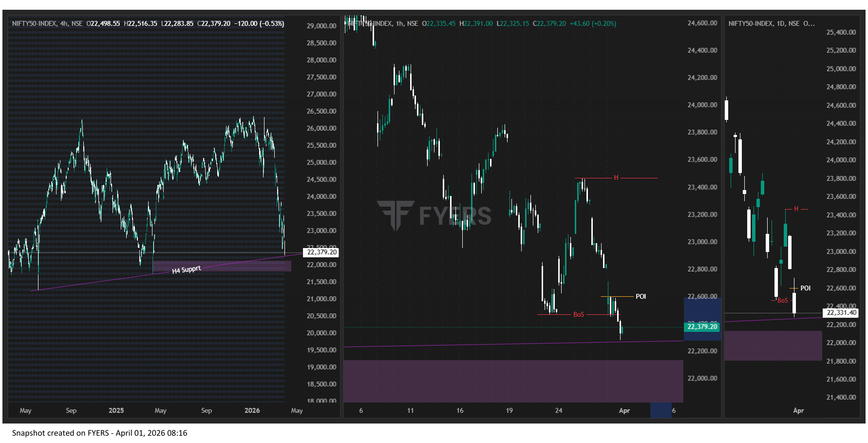Select the white 22,379.20 price tag on 4h axis

[x=321, y=252]
